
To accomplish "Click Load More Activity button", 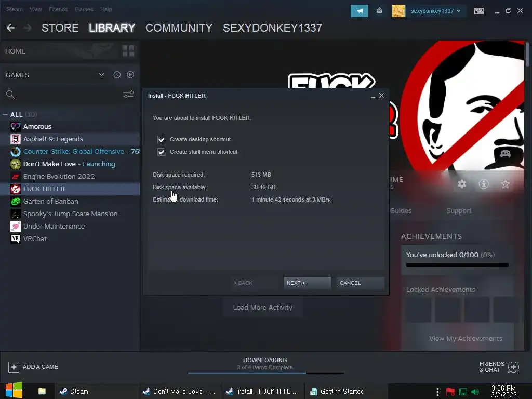I will coord(262,308).
